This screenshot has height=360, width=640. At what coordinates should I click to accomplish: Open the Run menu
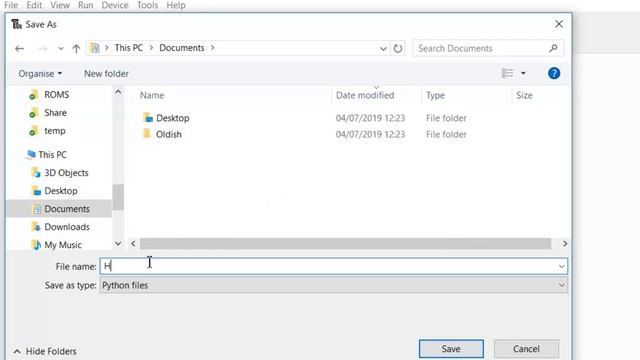85,5
